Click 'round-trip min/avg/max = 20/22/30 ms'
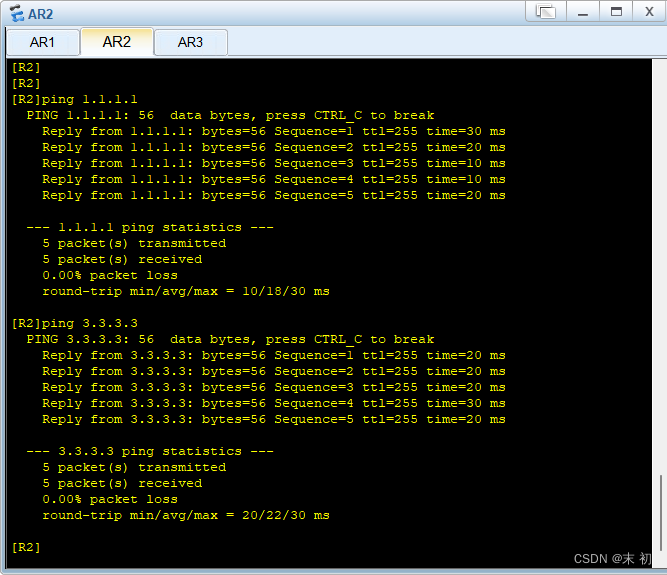 coord(186,515)
